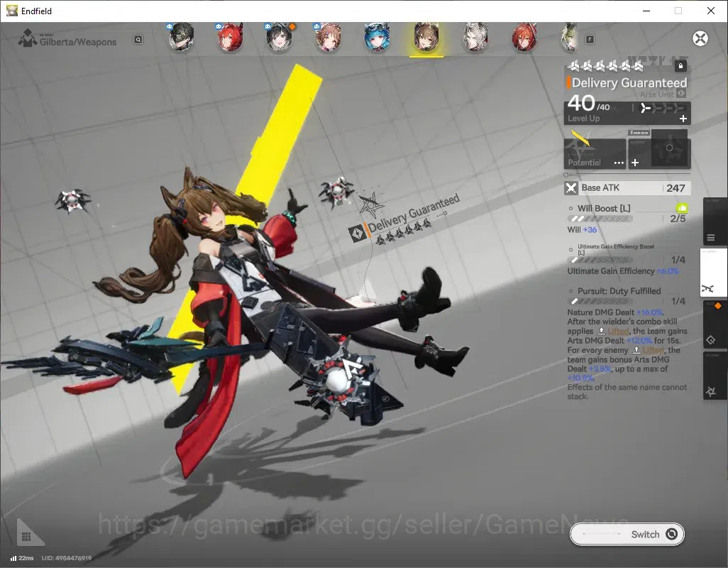Select the Pursuit: Duty Fulfilled skill name
This screenshot has width=728, height=568.
619,291
